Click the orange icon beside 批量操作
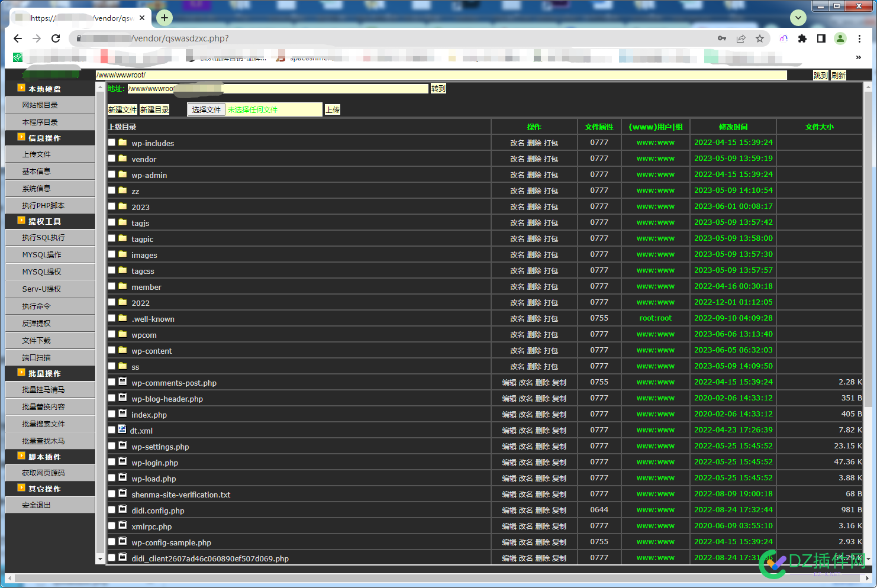Image resolution: width=877 pixels, height=588 pixels. 21,373
